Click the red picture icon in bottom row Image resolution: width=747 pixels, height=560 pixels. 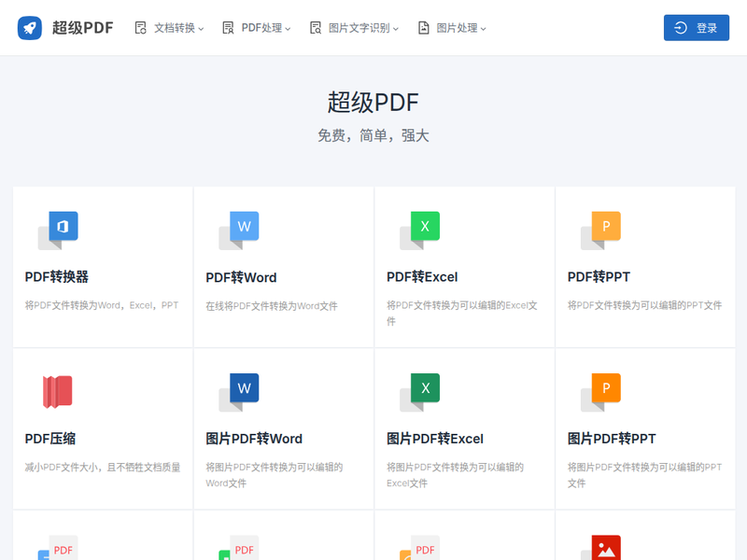[600, 548]
